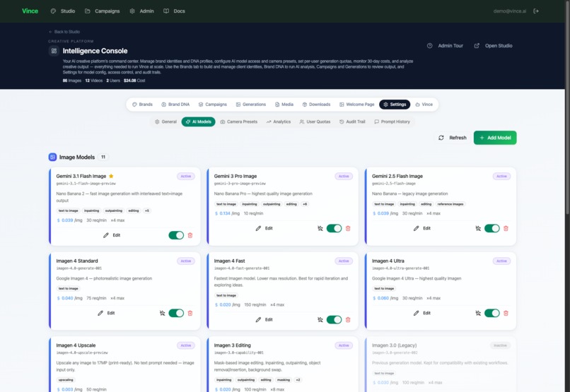Set Gemini 3 Pro Image as default via star icon

tap(320, 228)
